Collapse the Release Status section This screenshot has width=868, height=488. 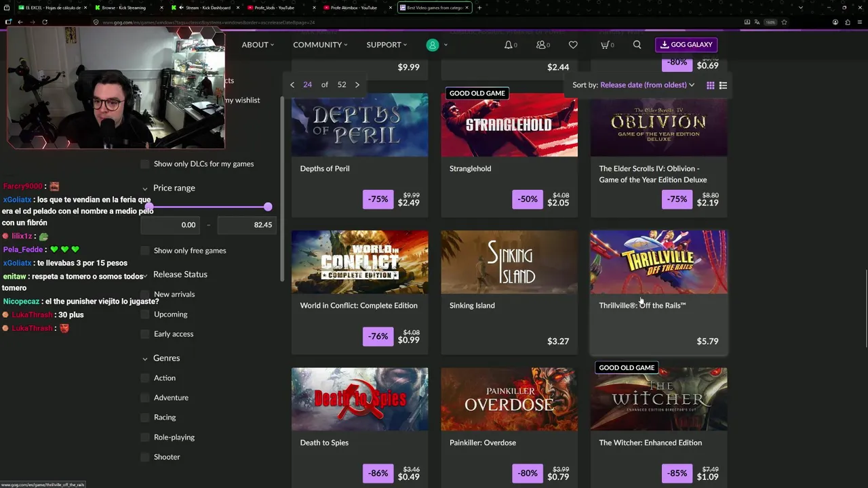coord(145,276)
